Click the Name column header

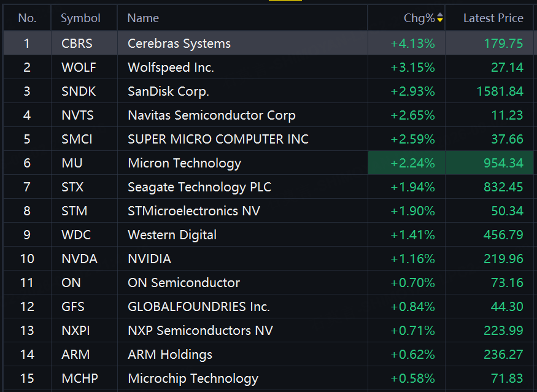(143, 18)
